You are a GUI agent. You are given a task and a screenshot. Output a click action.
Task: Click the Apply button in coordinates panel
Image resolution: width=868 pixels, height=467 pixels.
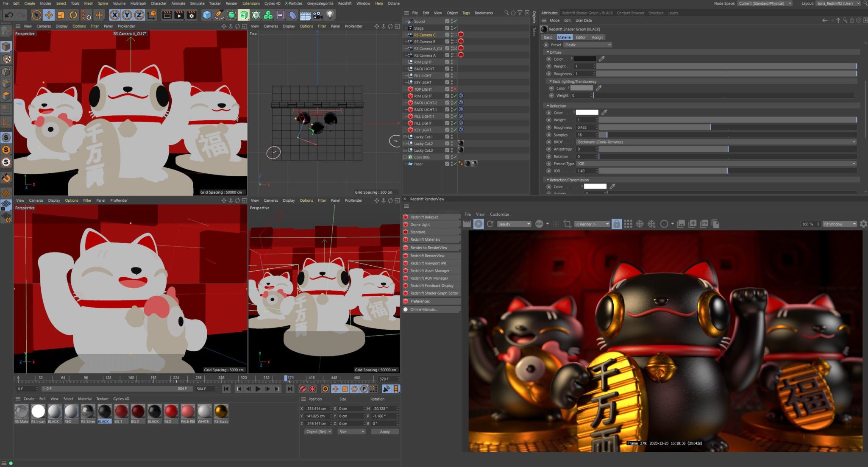click(x=384, y=431)
